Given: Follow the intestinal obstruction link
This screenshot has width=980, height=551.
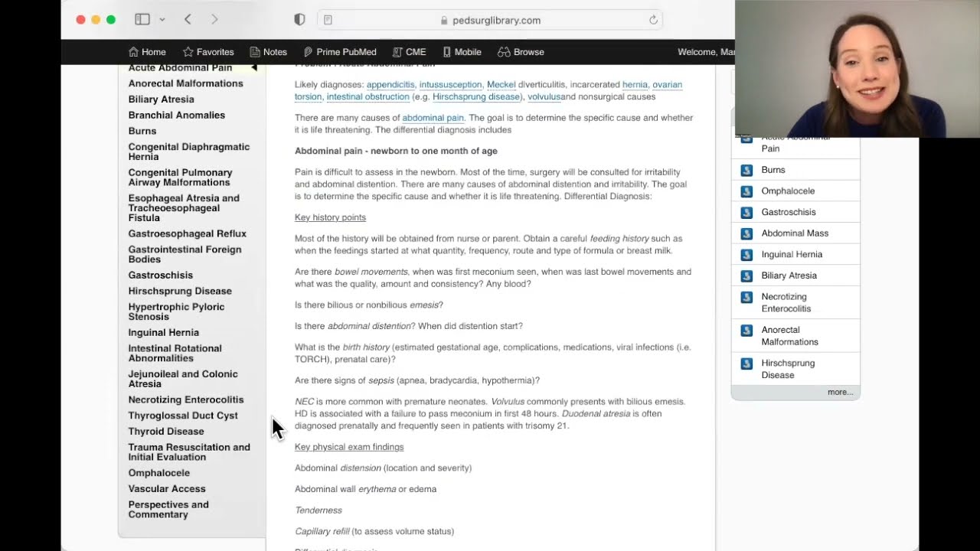Looking at the screenshot, I should pyautogui.click(x=368, y=97).
